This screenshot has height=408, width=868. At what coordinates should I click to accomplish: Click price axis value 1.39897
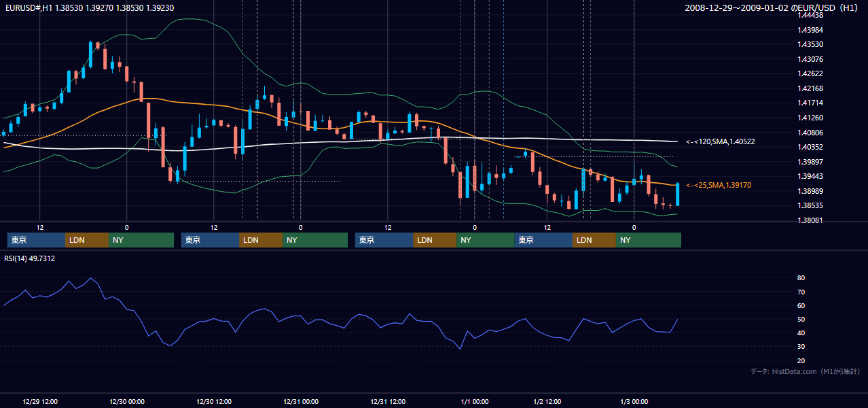tap(810, 162)
